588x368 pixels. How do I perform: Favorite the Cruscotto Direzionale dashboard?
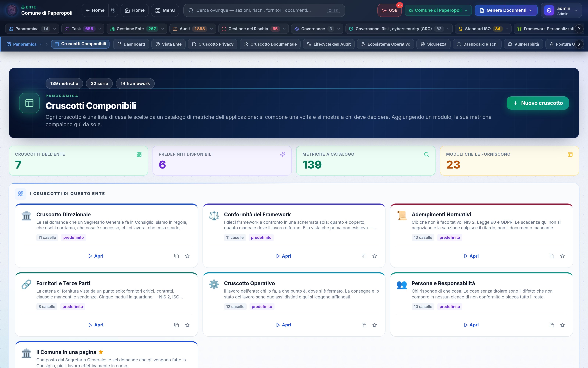(187, 256)
